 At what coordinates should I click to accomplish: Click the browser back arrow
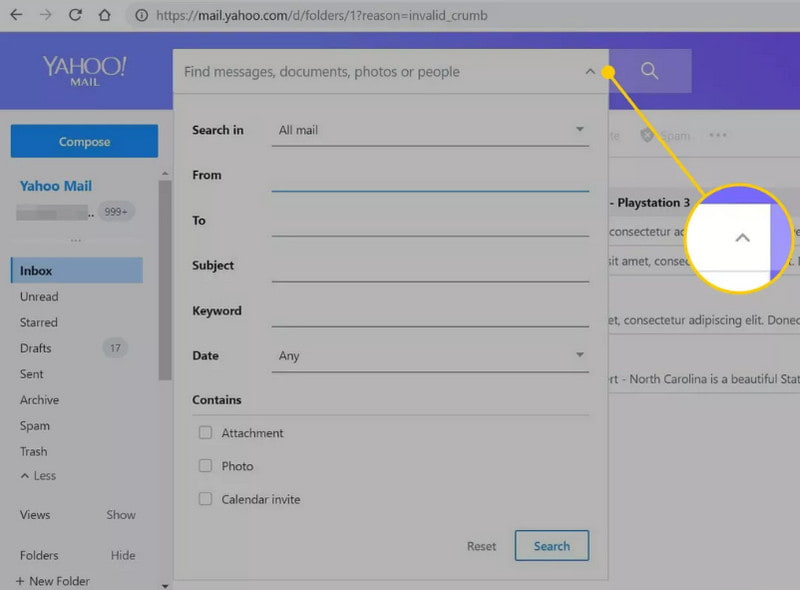pos(14,15)
